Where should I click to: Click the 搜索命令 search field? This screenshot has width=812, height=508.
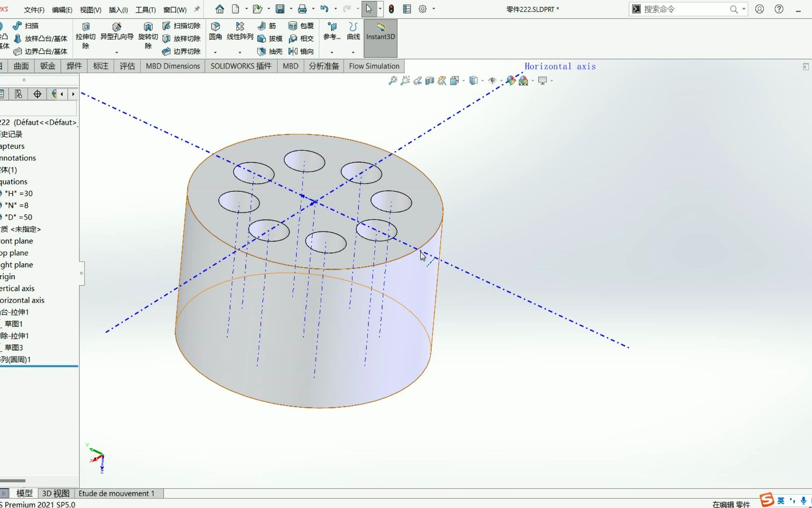click(x=681, y=9)
